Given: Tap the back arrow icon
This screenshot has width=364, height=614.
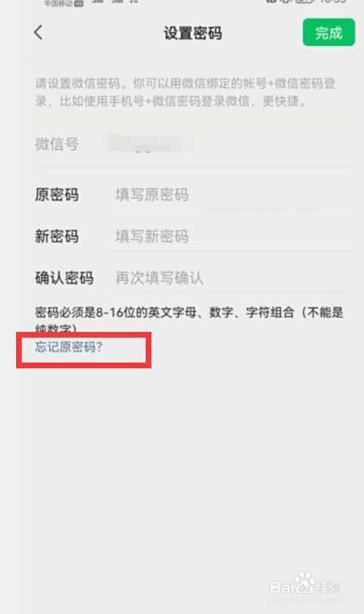Looking at the screenshot, I should (39, 32).
